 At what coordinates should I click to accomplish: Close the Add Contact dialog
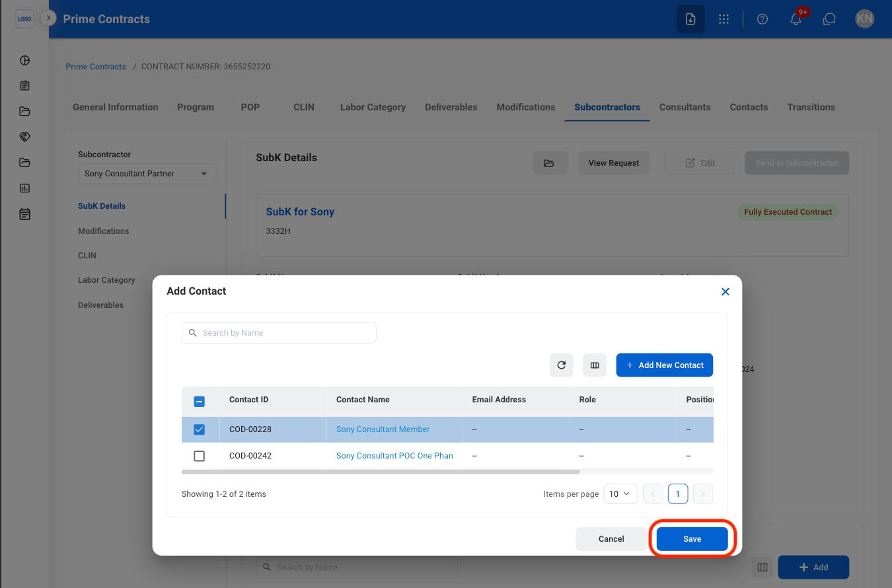[725, 291]
